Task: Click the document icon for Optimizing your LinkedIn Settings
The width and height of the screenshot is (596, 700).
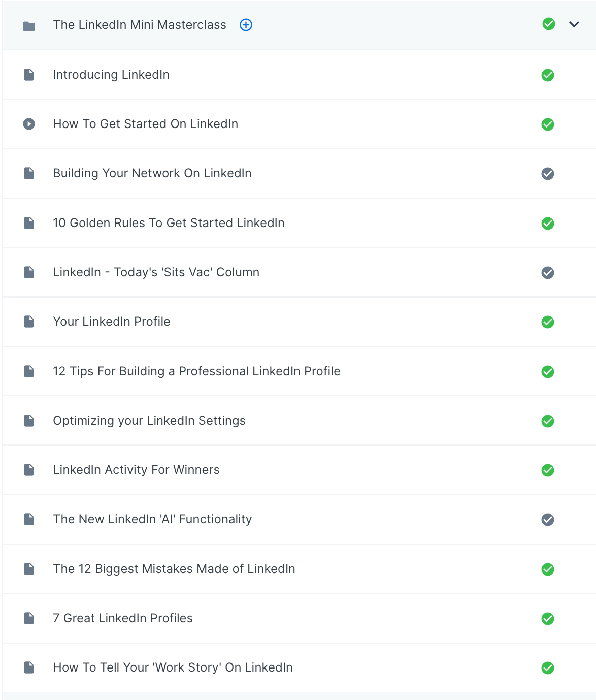Action: 29,421
